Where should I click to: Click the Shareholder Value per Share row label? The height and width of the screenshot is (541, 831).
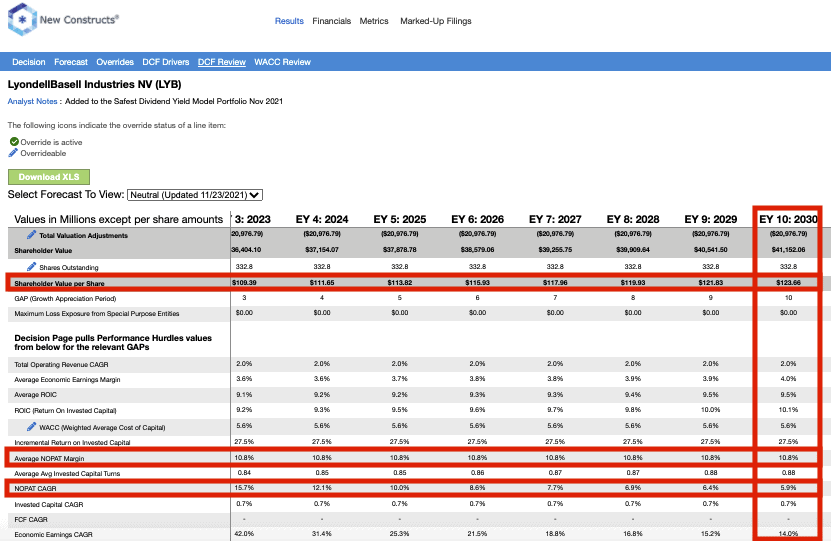click(59, 283)
